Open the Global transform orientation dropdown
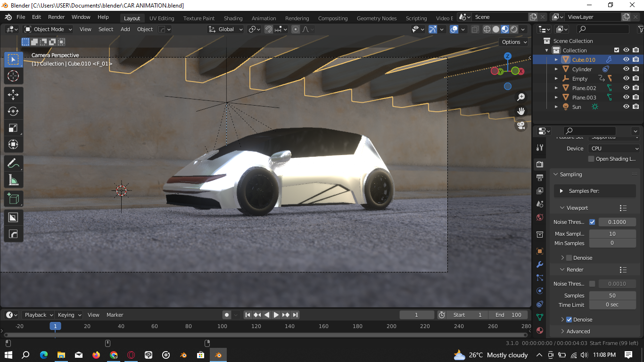Image resolution: width=644 pixels, height=362 pixels. coord(225,29)
